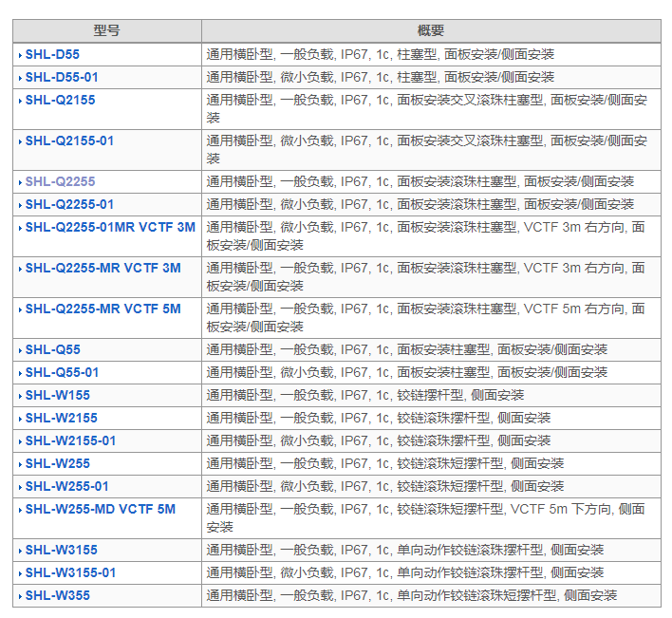This screenshot has height=618, width=672.
Task: Select the description text for SHL-Q55
Action: (x=407, y=349)
